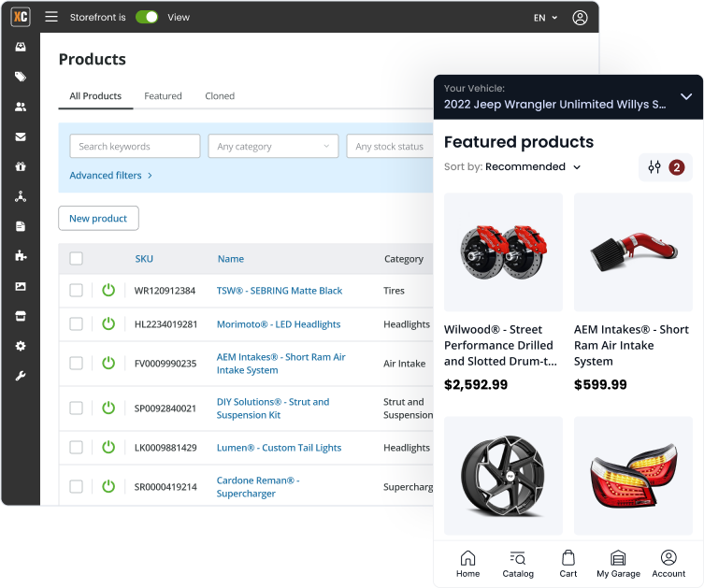Check the WR120912384 row checkbox
704x588 pixels.
click(x=77, y=291)
